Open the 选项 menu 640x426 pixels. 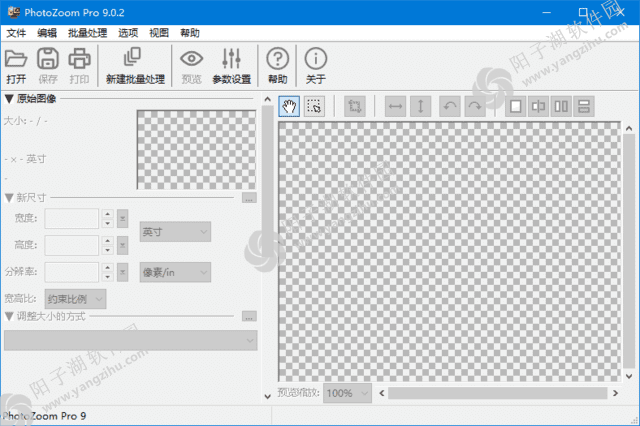pyautogui.click(x=128, y=33)
